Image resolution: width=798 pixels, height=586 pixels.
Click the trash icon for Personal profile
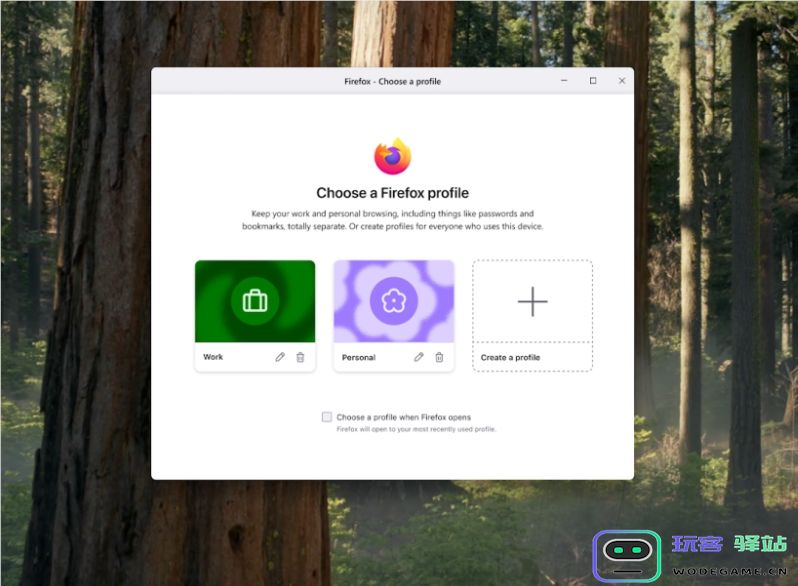point(439,357)
